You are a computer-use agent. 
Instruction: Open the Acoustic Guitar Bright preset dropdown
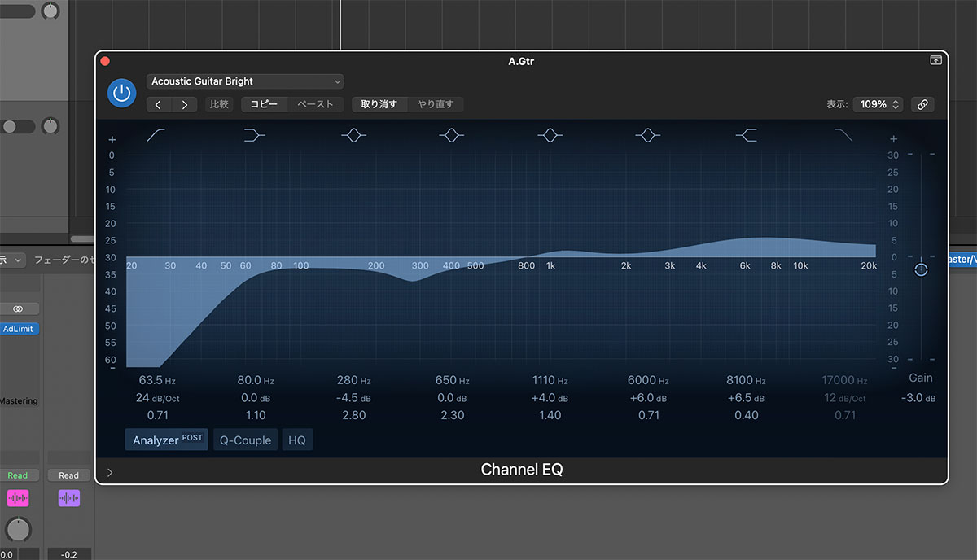click(x=245, y=81)
